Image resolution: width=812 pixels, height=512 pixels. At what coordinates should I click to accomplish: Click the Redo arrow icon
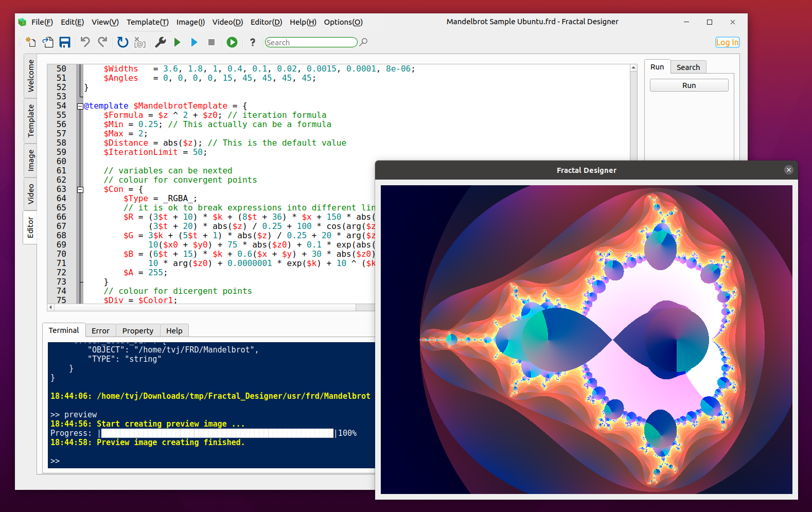coord(102,42)
